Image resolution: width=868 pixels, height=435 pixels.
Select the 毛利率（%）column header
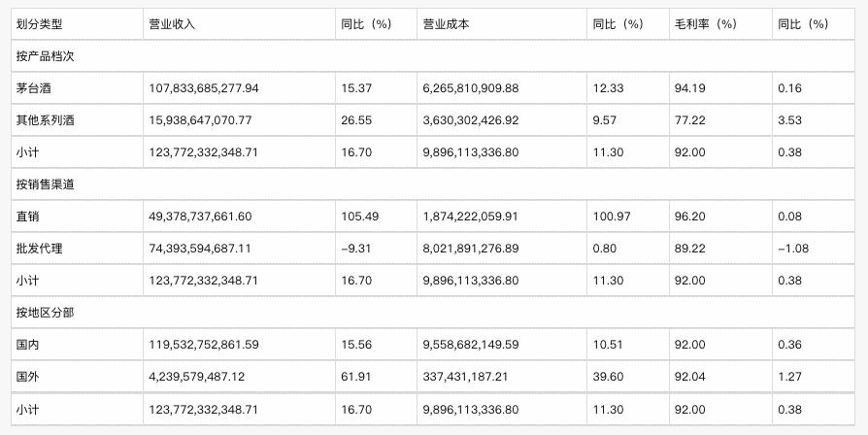coord(705,24)
